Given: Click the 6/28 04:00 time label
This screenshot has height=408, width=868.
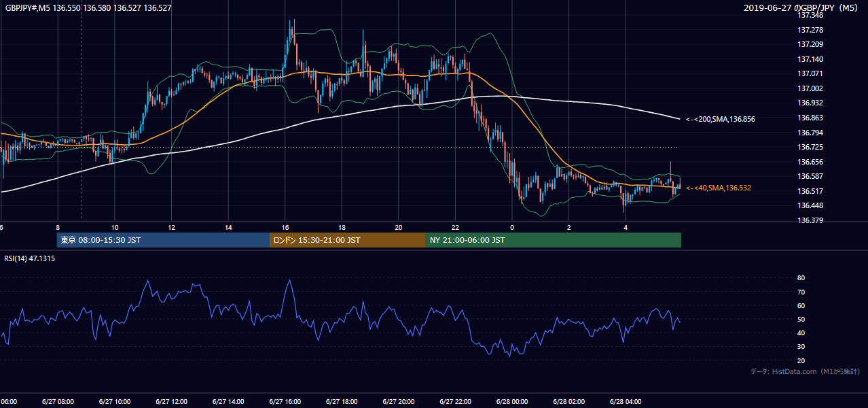Looking at the screenshot, I should click(626, 401).
